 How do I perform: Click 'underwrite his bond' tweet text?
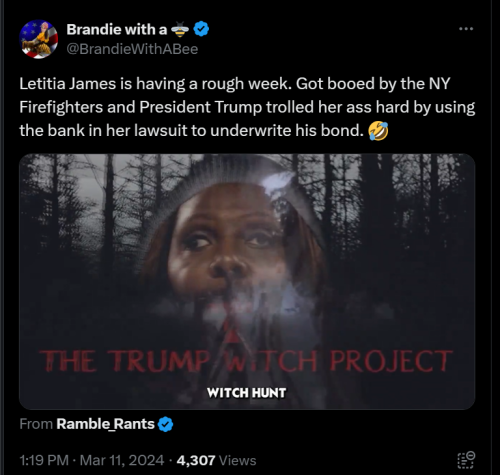point(287,131)
